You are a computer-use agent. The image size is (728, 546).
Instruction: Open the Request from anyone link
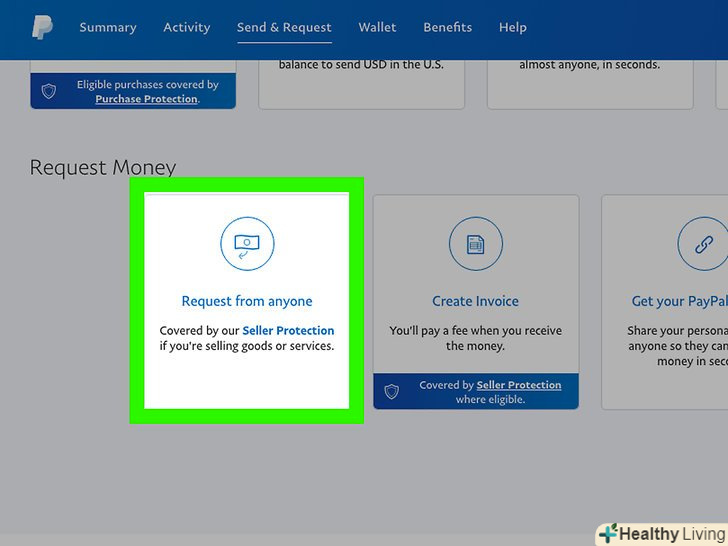coord(247,301)
